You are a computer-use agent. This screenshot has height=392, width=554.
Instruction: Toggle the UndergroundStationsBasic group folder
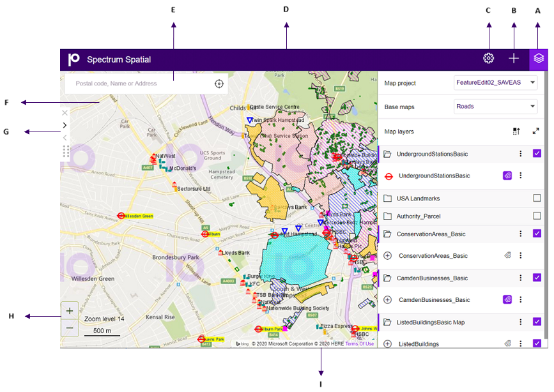(x=387, y=154)
